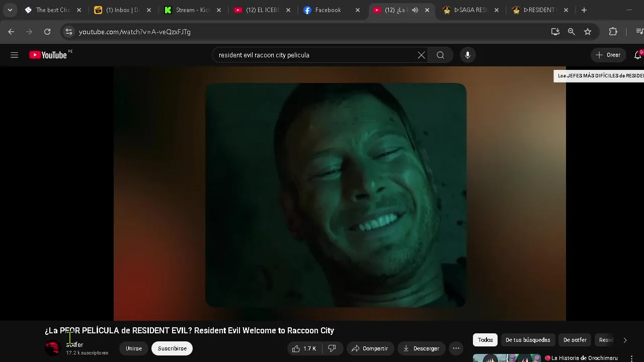Click the Descargar button

click(x=421, y=348)
